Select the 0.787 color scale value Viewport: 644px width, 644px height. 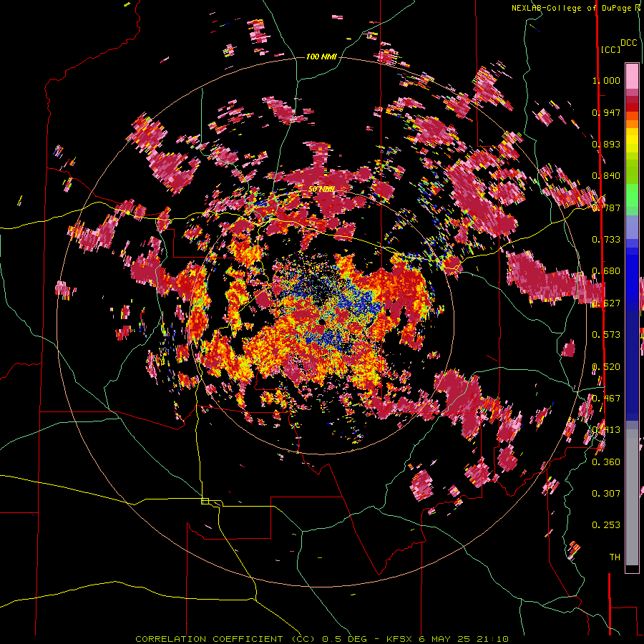click(606, 208)
